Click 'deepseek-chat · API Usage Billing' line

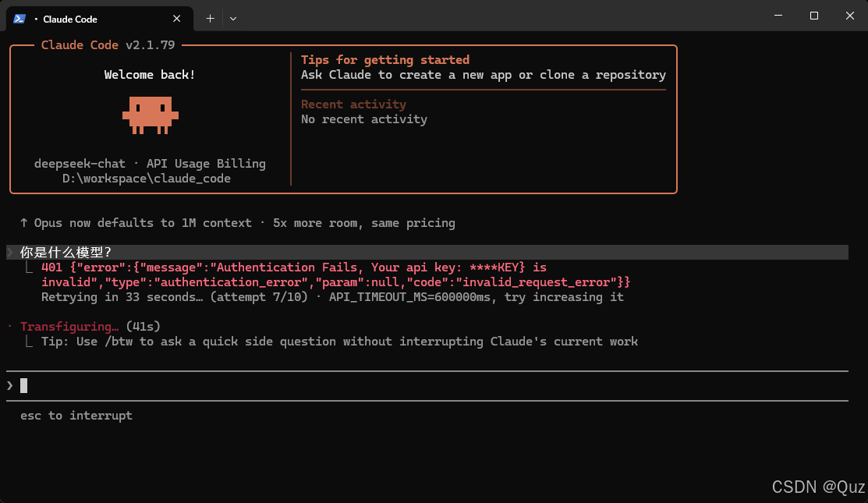(x=150, y=164)
